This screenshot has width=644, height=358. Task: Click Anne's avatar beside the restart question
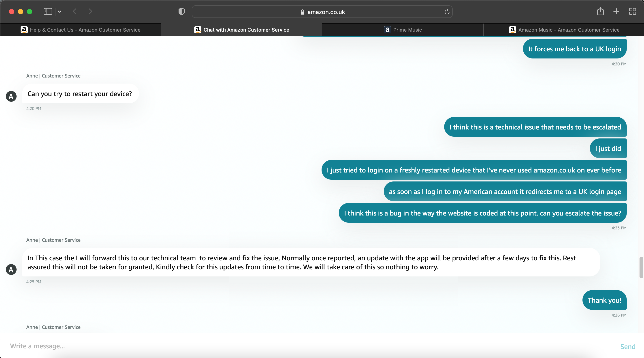coord(11,96)
